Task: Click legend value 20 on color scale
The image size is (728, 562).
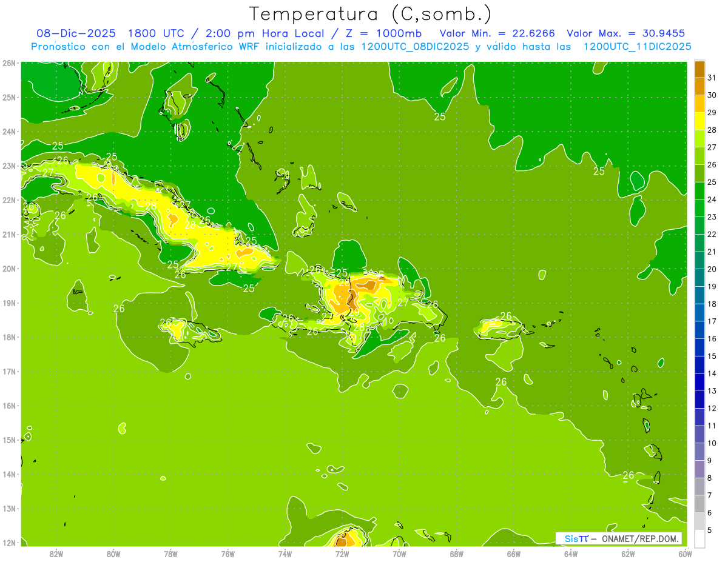Action: [x=712, y=269]
